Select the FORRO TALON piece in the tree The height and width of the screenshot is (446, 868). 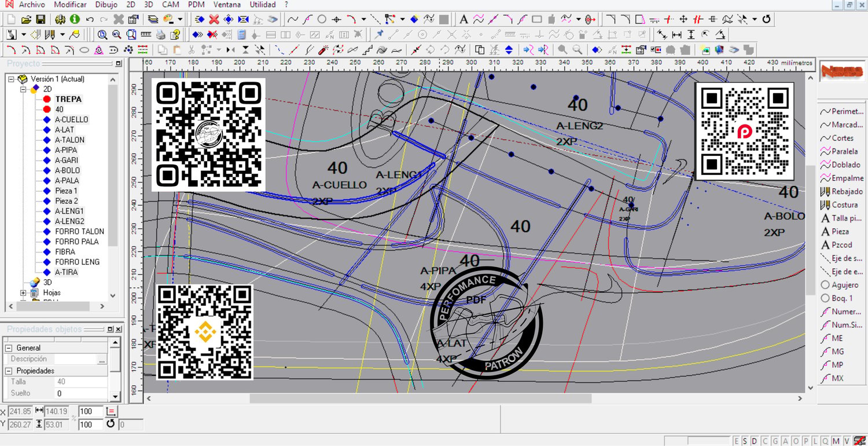pos(79,231)
